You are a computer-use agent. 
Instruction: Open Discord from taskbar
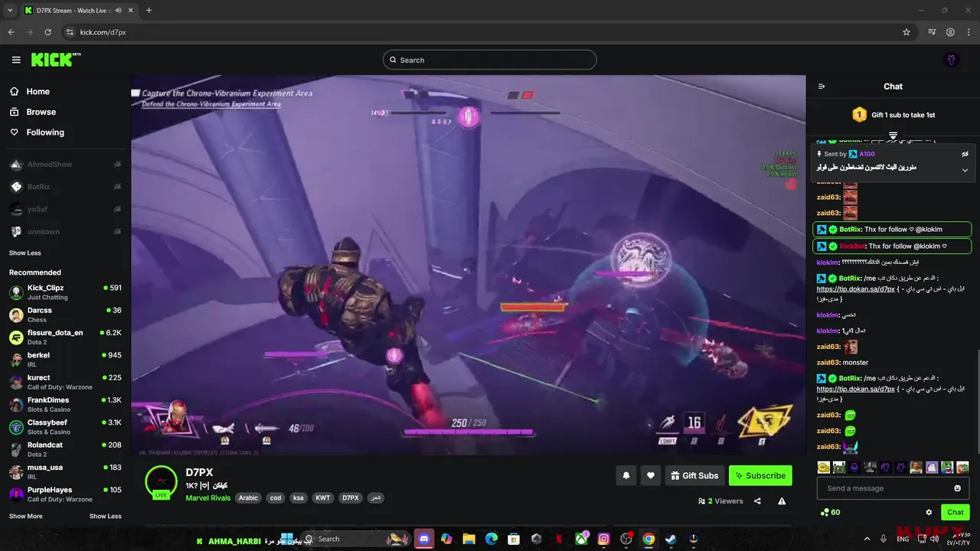tap(424, 539)
